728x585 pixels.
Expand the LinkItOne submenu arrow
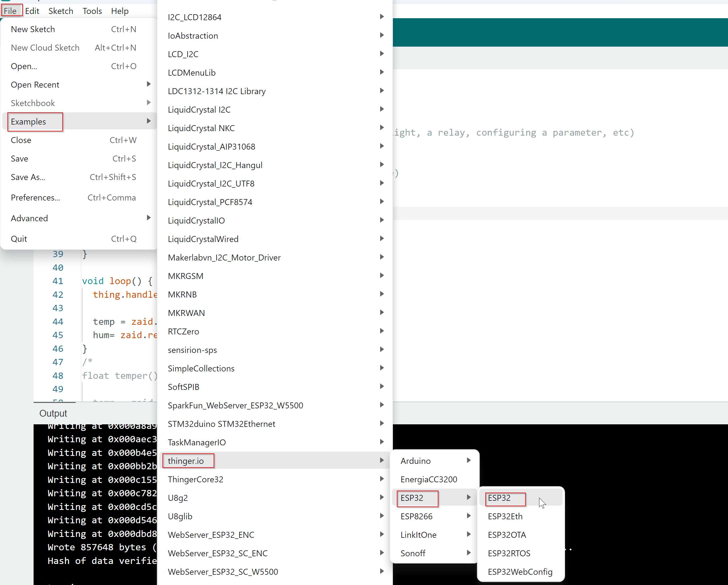point(469,534)
